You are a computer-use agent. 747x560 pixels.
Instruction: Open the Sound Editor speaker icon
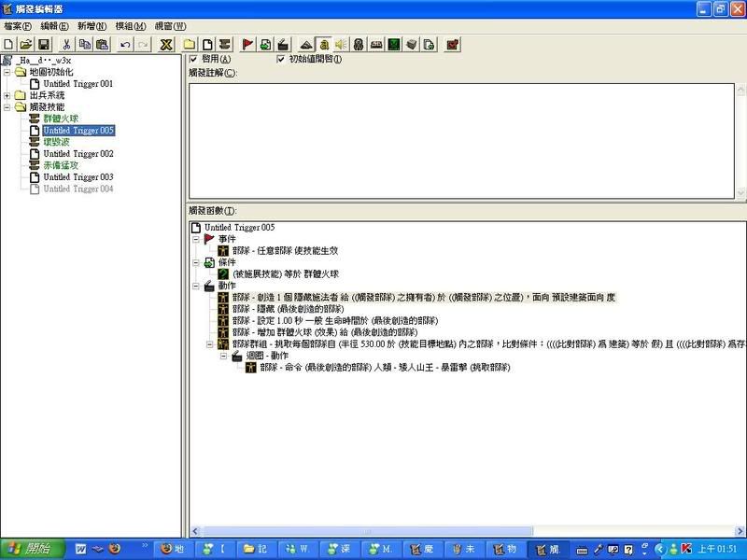[341, 44]
